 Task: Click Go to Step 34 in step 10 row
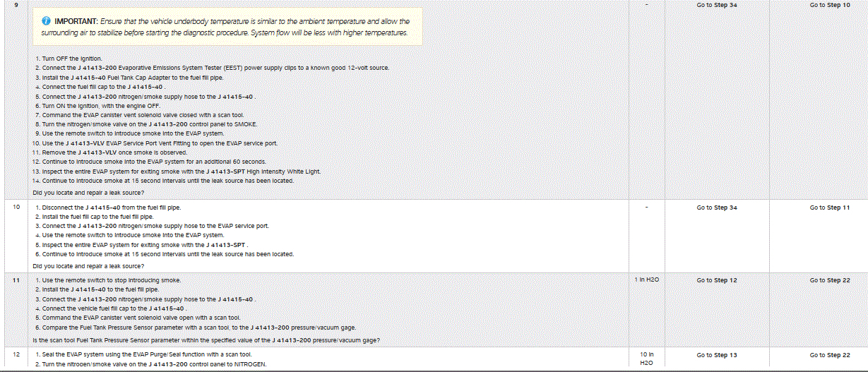coord(716,208)
